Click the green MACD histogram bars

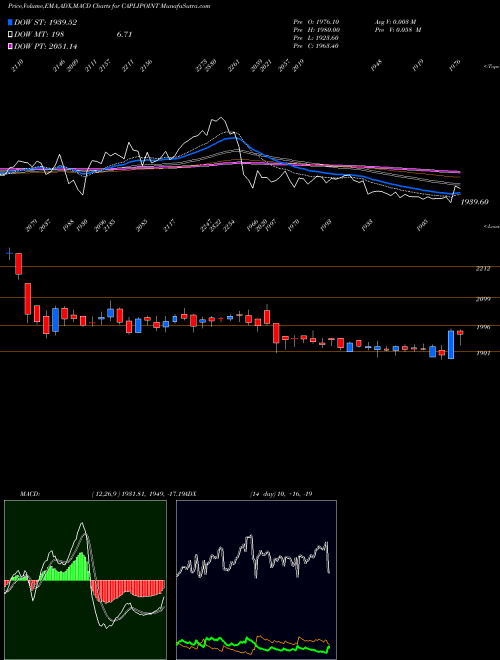(x=65, y=569)
